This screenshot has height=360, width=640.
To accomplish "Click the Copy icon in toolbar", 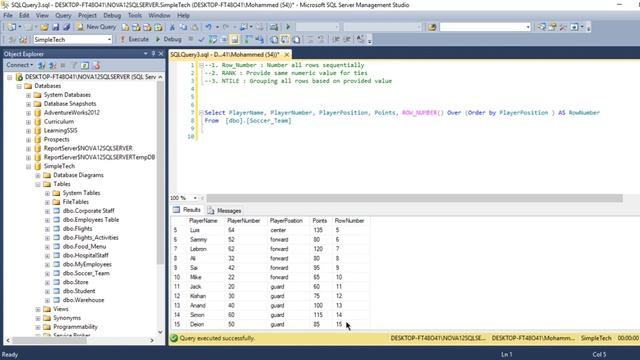I will coord(183,27).
